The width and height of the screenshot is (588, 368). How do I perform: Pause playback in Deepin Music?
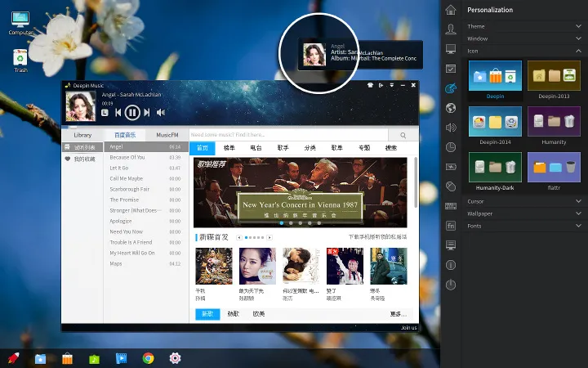coord(132,112)
